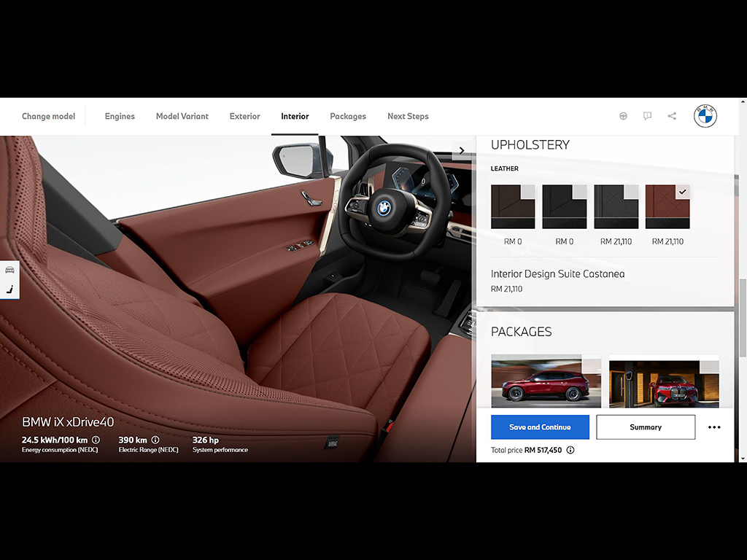Viewport: 747px width, 560px height.
Task: Open the three-dot more options menu
Action: pyautogui.click(x=714, y=427)
